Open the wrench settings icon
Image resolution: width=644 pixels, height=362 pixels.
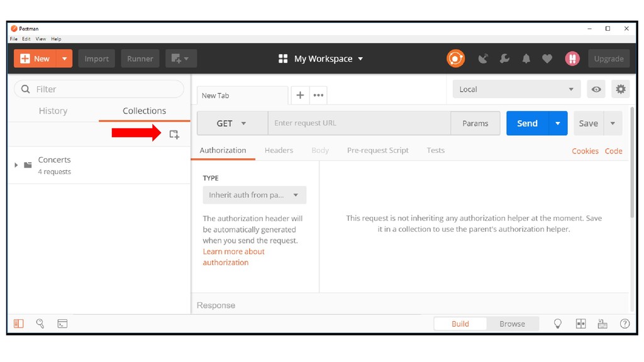[504, 58]
